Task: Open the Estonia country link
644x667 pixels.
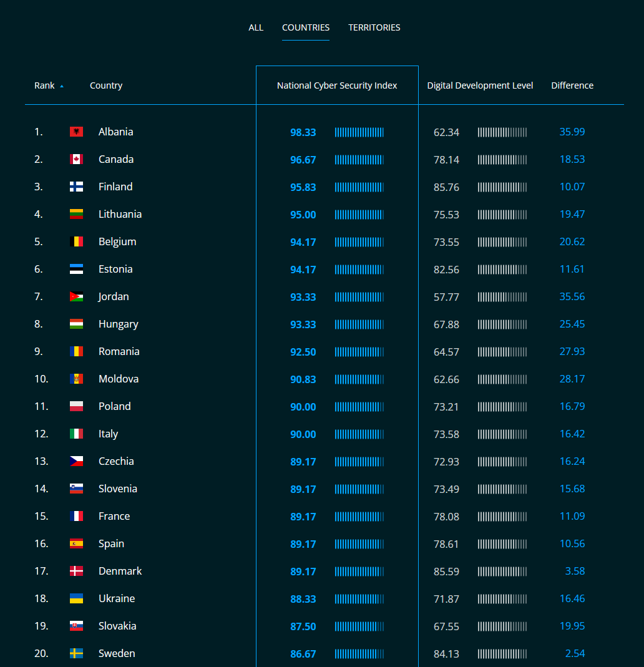Action: [x=115, y=269]
